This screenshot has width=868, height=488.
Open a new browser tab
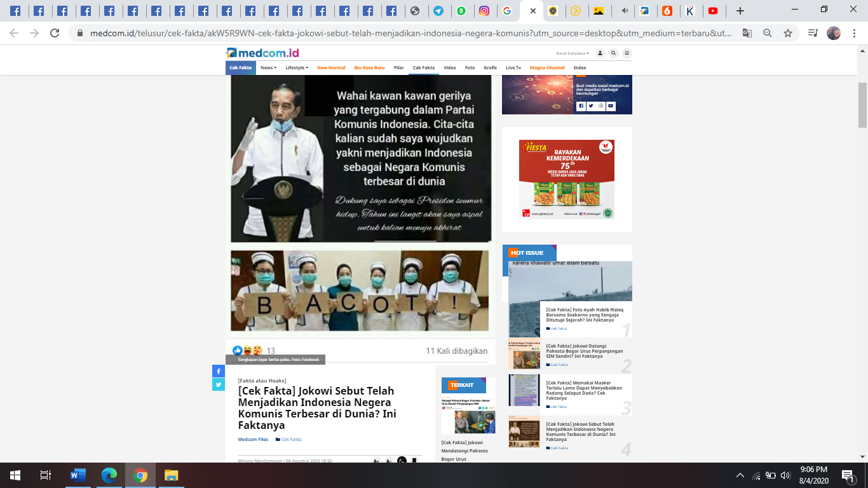tap(740, 11)
